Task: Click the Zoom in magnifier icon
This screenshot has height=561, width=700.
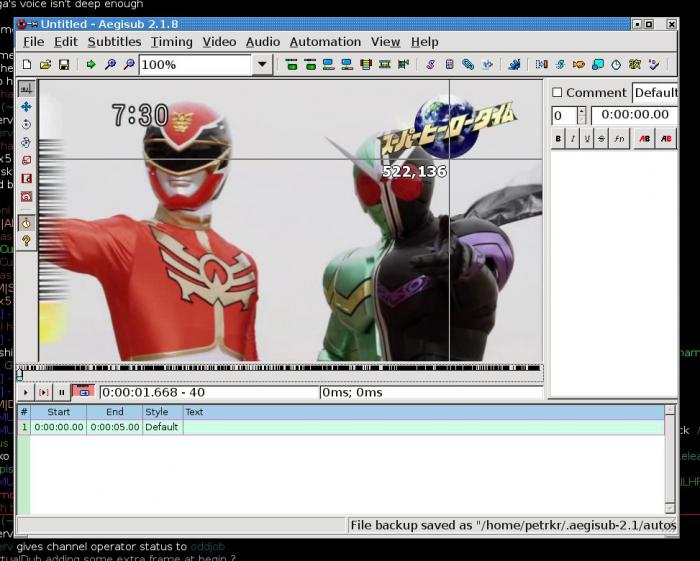Action: [x=110, y=65]
